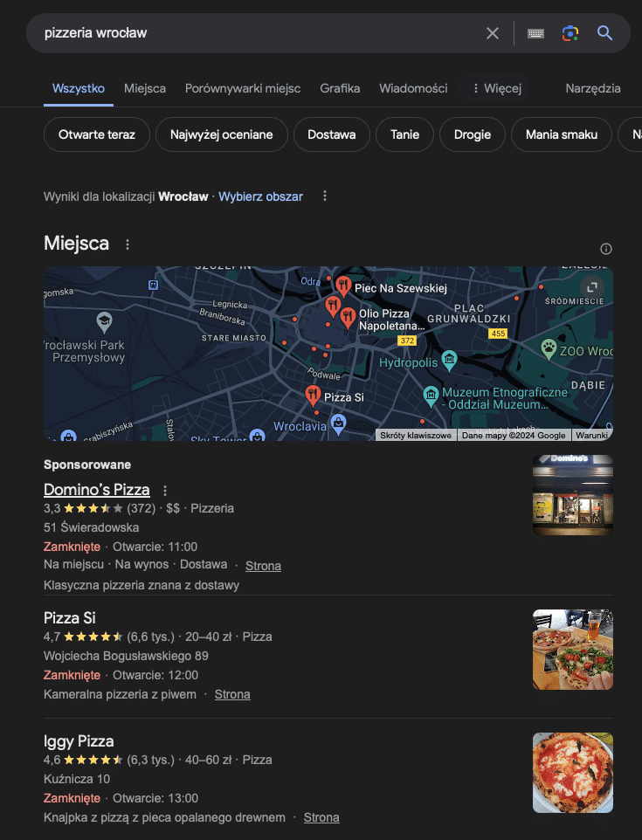Open the three-dot menu next to Domino's Pizza
Viewport: 642px width, 840px height.
point(165,490)
